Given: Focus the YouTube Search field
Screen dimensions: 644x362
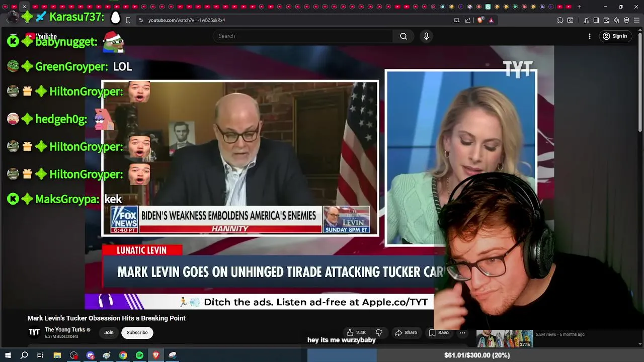Looking at the screenshot, I should [x=303, y=36].
